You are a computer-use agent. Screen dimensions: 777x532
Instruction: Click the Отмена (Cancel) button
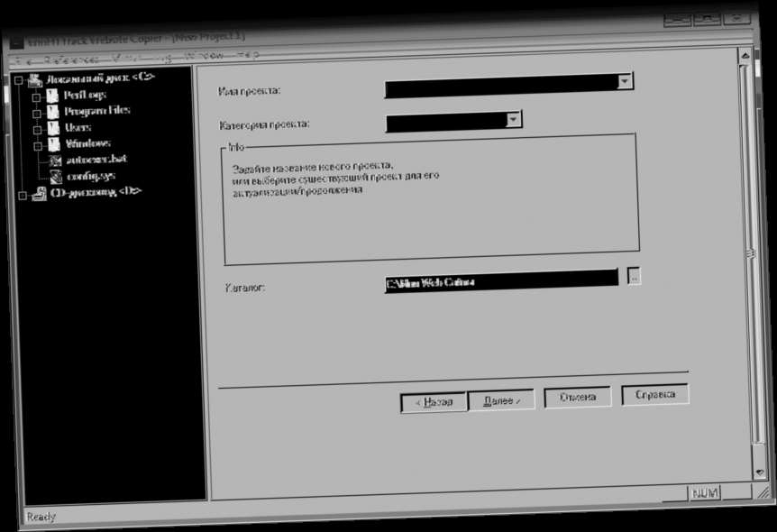coord(577,397)
